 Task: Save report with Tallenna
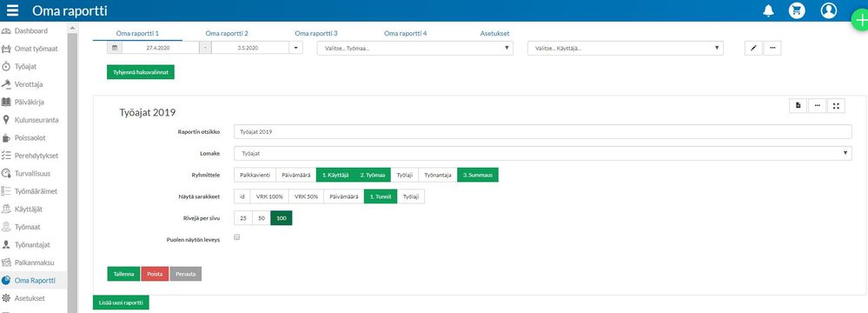click(123, 274)
